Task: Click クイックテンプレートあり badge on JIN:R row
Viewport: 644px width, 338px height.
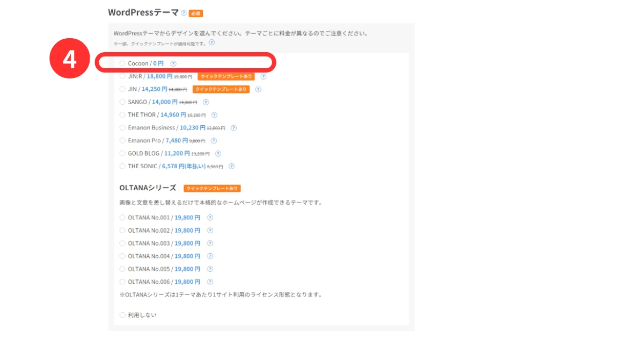Action: point(226,76)
